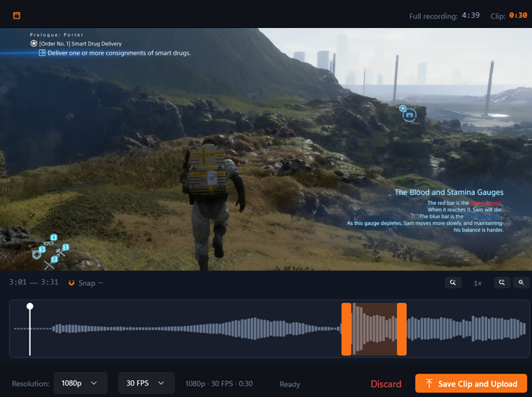Click the orange clip icon at top-left
Viewport: 532px width, 397px height.
17,16
